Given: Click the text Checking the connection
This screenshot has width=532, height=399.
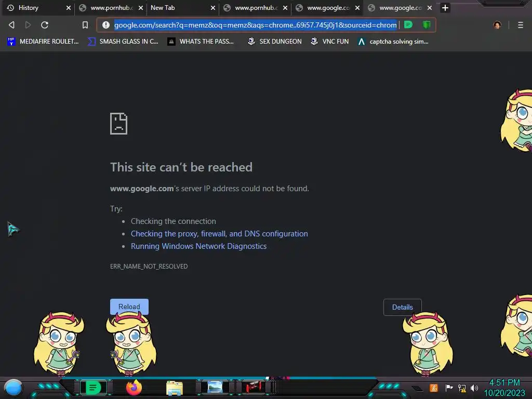Looking at the screenshot, I should coord(174,221).
